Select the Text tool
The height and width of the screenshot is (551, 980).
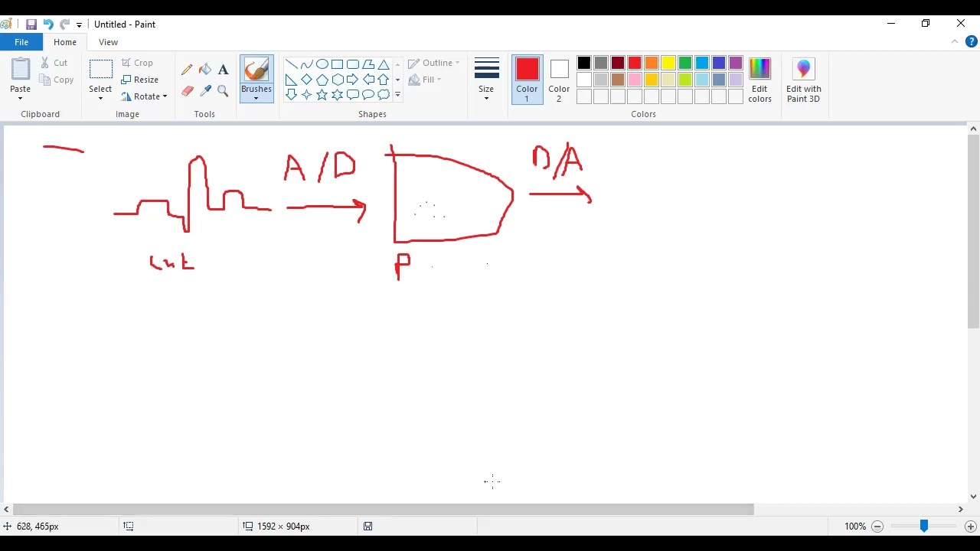coord(223,70)
